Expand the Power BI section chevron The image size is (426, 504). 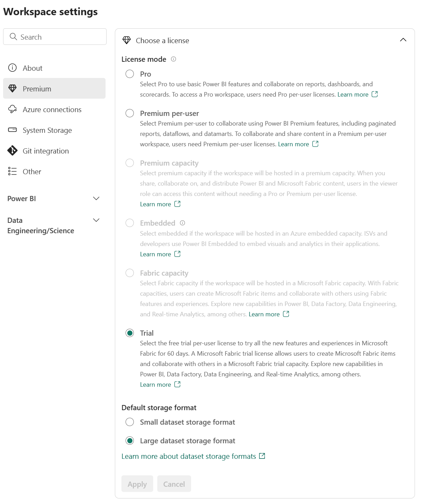click(96, 198)
